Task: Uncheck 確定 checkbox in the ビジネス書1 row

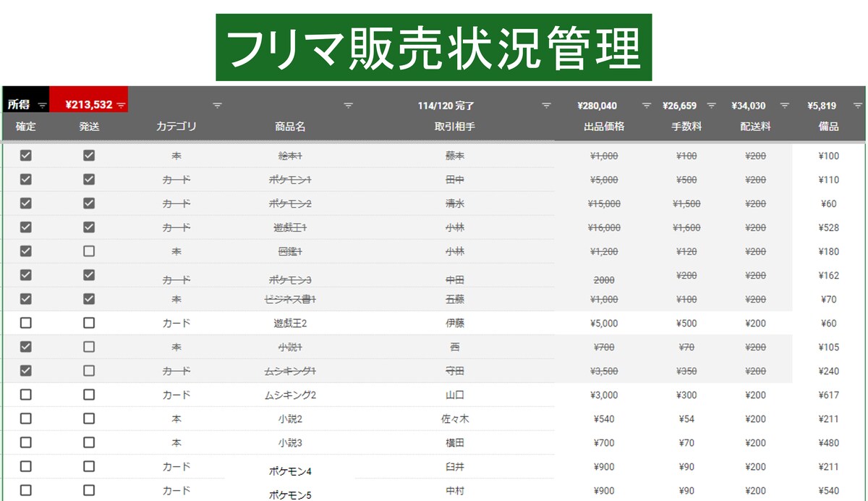Action: coord(26,298)
